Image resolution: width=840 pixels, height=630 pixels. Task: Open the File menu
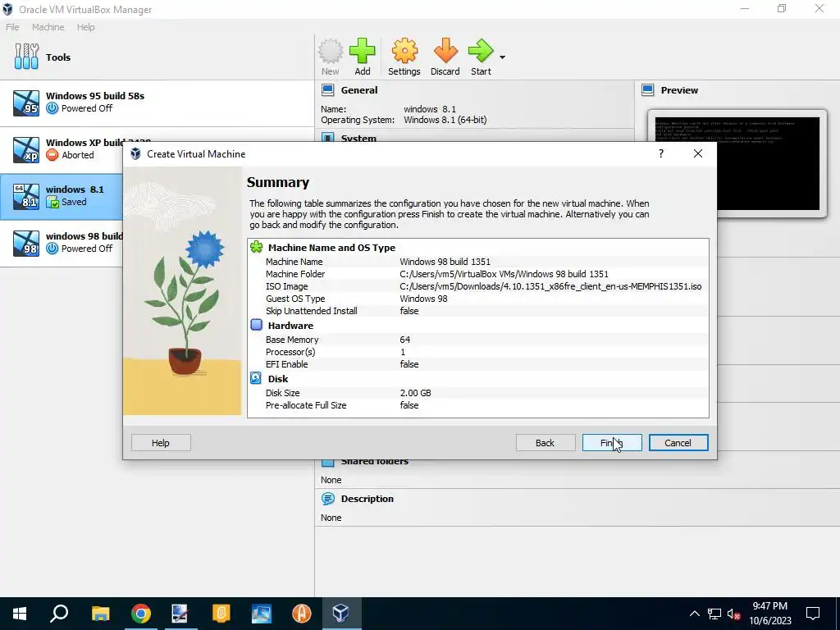click(x=12, y=27)
